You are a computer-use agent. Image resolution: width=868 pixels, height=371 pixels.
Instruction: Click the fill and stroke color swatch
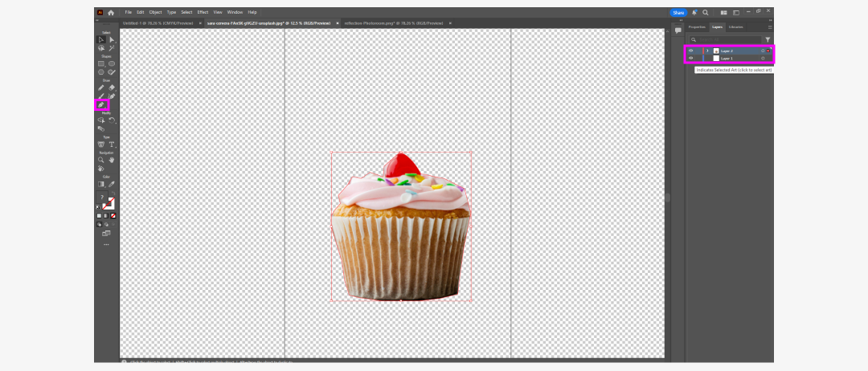(106, 203)
